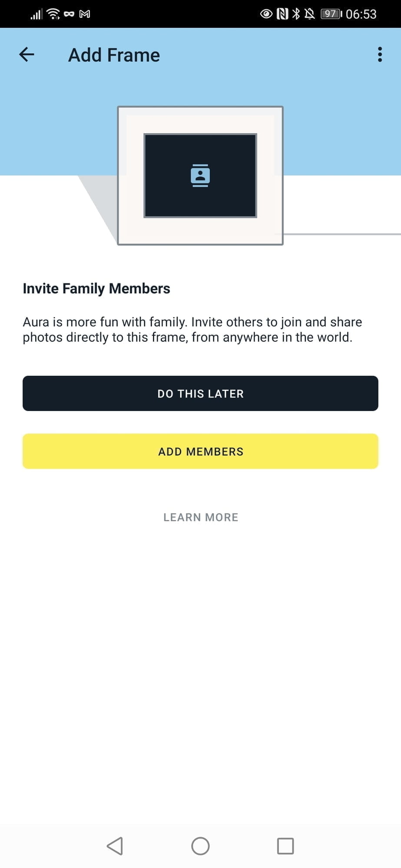
Task: Tap the Bluetooth icon in status bar
Action: coord(296,14)
